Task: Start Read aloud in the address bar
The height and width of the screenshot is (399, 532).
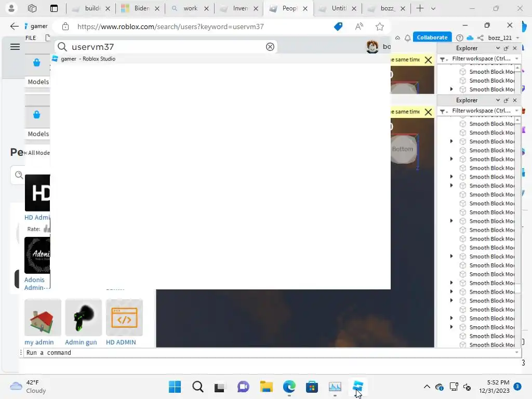Action: [359, 26]
